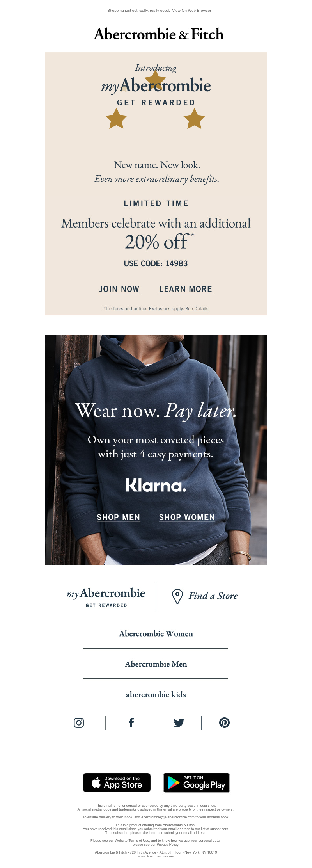
Task: Open the Instagram icon
Action: coord(79,723)
